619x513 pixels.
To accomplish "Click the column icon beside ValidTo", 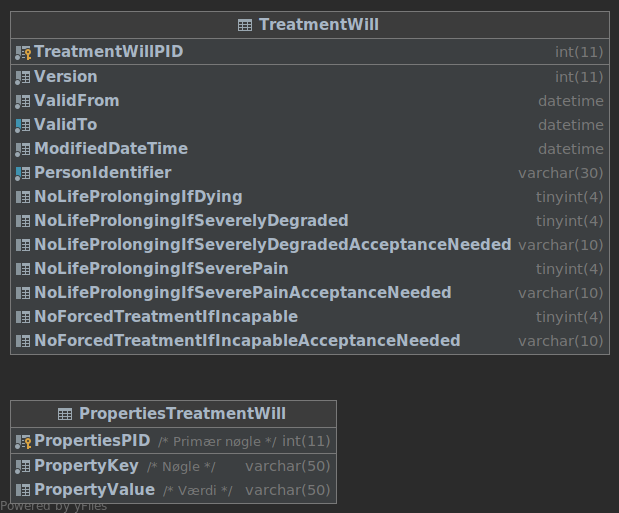I will [23, 125].
